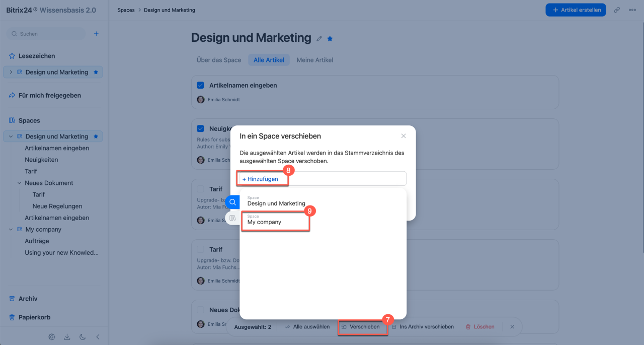Click the copy link icon in header
644x345 pixels.
click(x=617, y=10)
